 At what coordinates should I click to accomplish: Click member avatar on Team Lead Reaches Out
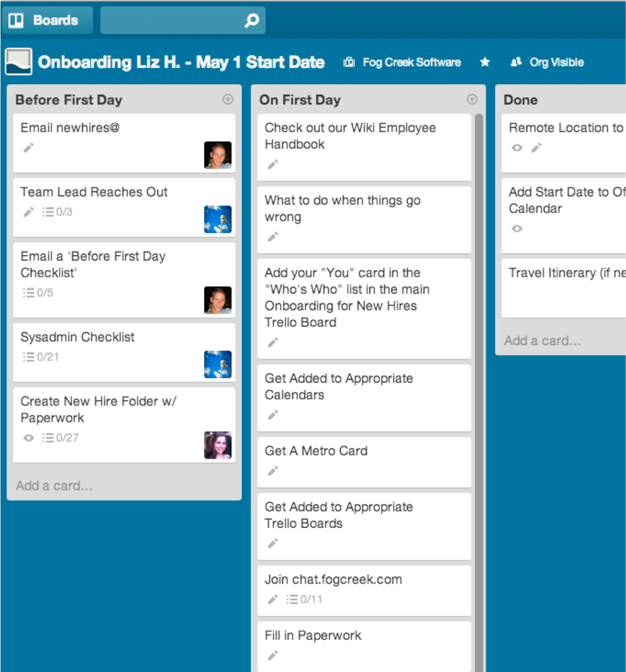coord(217,219)
